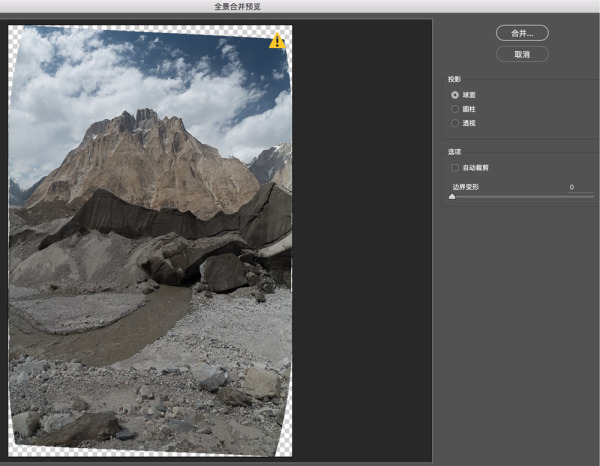
Task: Click the 边界变形 slider handle
Action: tap(452, 197)
